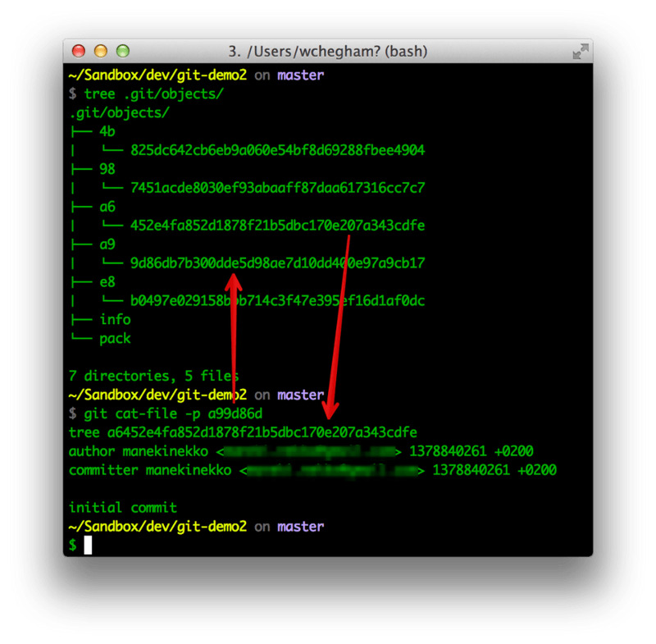Click the '.git/objects/' root line
Screen dimensions: 656x644
[119, 113]
